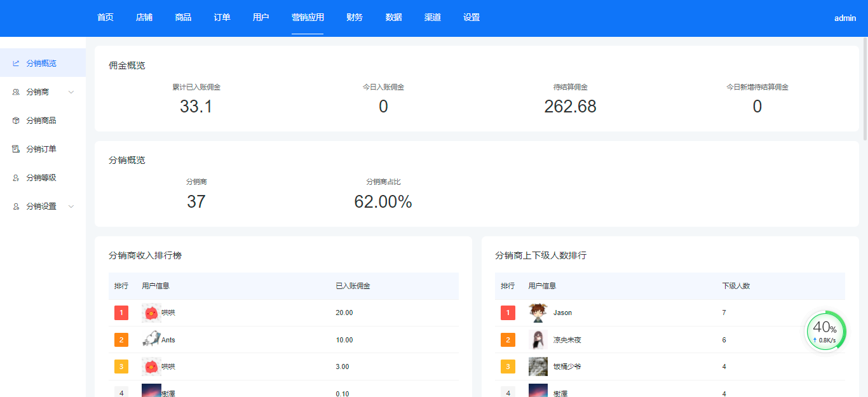Screen dimensions: 868x397
Task: Click the 40% network speed floating widget
Action: (825, 331)
